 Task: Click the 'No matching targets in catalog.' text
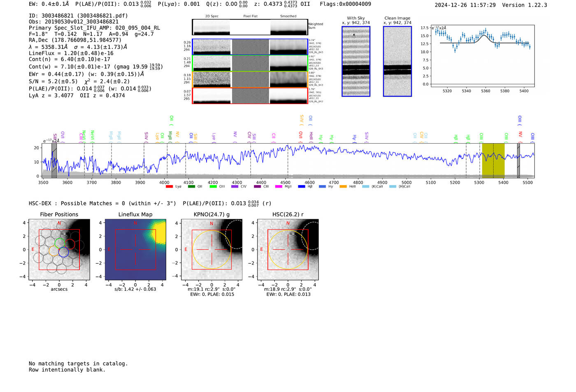pos(78,363)
